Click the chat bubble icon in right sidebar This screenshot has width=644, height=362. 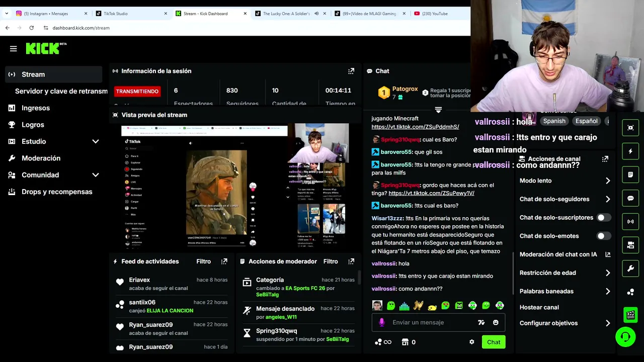tap(630, 198)
